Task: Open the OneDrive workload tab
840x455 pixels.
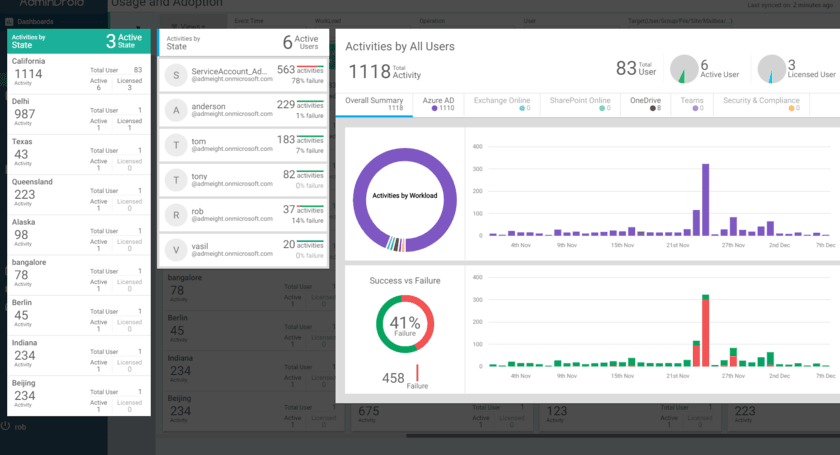Action: (645, 104)
